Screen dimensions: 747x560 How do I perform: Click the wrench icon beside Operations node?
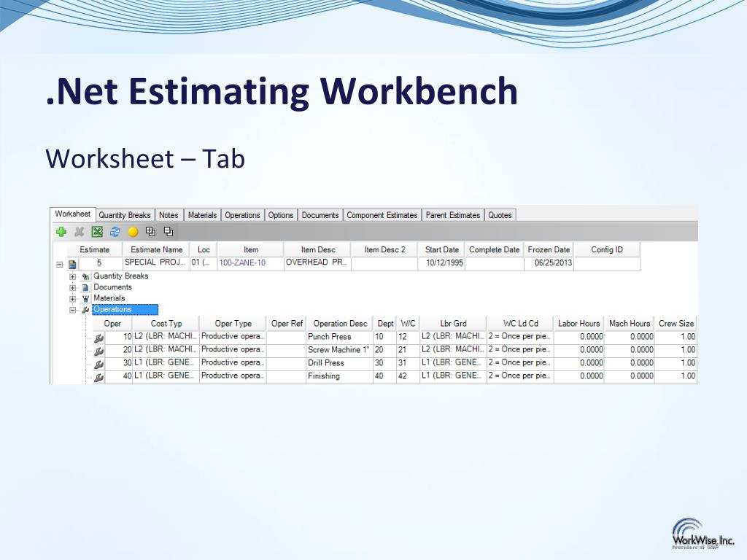pyautogui.click(x=86, y=310)
